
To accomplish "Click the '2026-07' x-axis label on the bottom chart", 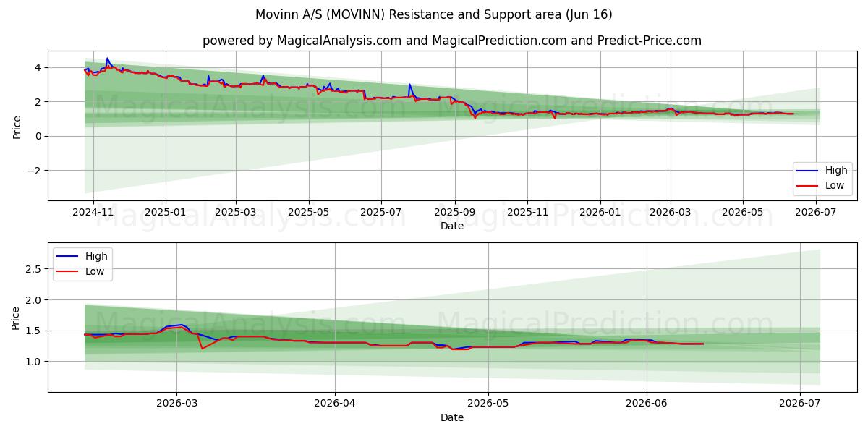I will pos(800,404).
